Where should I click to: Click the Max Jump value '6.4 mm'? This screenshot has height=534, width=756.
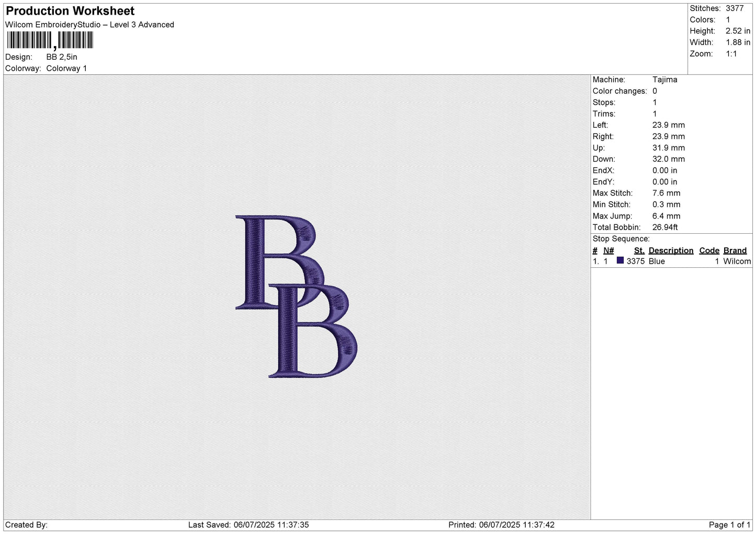(666, 216)
